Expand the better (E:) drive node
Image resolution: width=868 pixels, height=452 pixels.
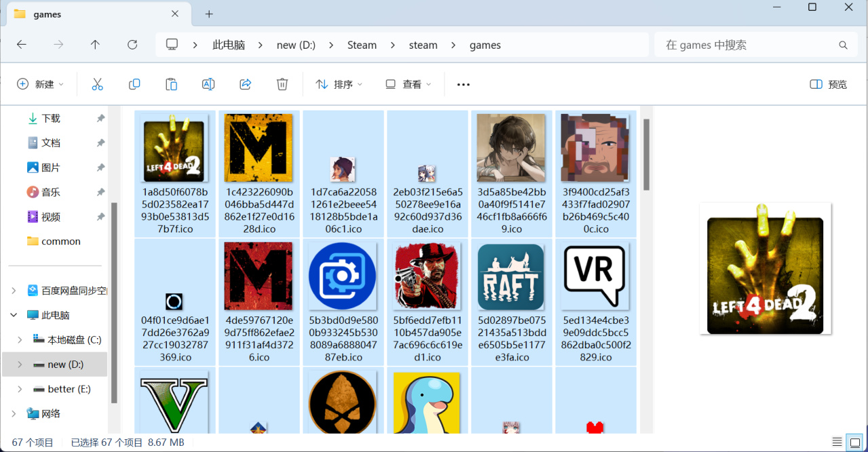click(x=20, y=389)
